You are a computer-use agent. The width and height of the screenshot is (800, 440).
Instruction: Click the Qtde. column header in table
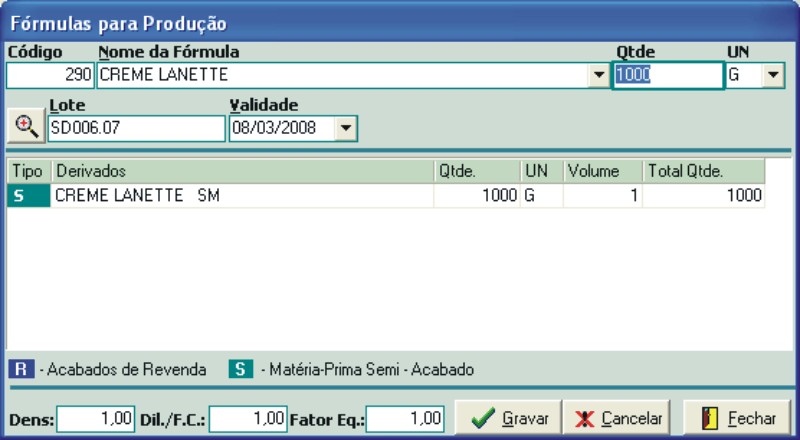pyautogui.click(x=477, y=171)
